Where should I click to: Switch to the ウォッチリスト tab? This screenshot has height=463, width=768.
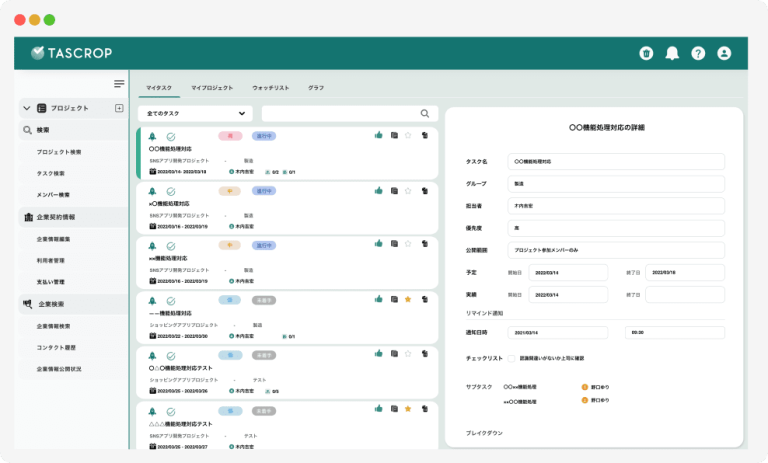(270, 88)
